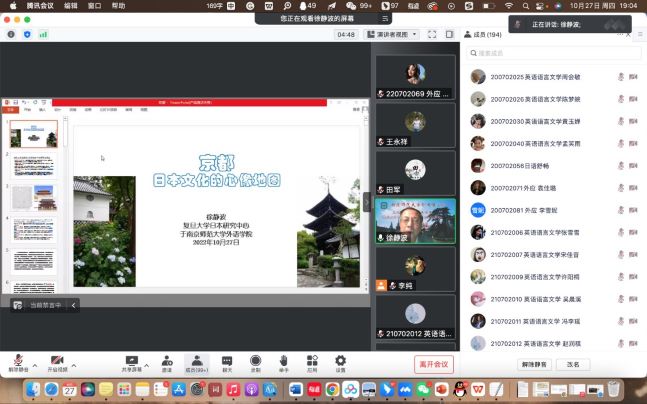Click the 改名 rename button
This screenshot has width=647, height=404.
tap(573, 365)
